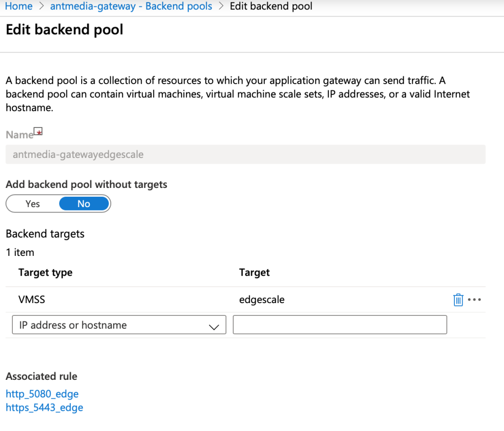
Task: Open more options ellipsis for edgescale row
Action: 474,300
